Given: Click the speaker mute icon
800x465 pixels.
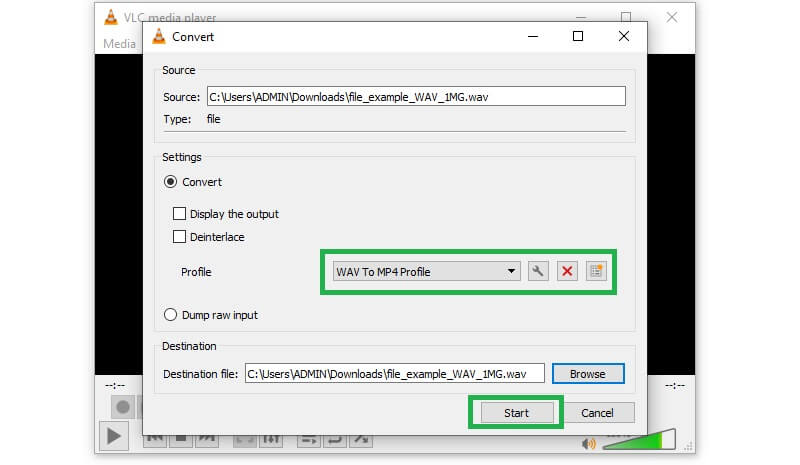Looking at the screenshot, I should pos(589,443).
